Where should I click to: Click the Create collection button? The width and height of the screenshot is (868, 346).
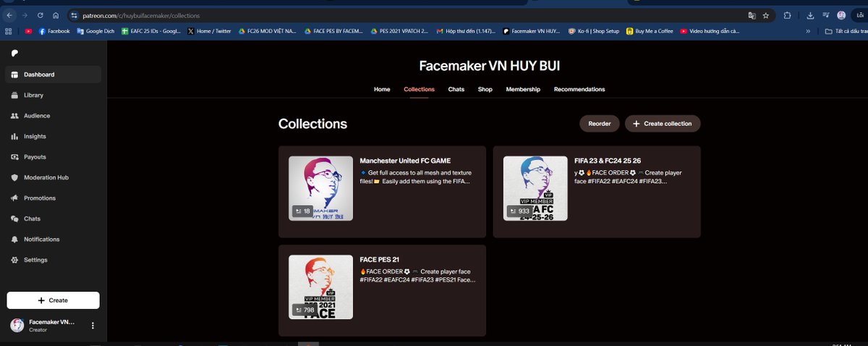(x=663, y=124)
